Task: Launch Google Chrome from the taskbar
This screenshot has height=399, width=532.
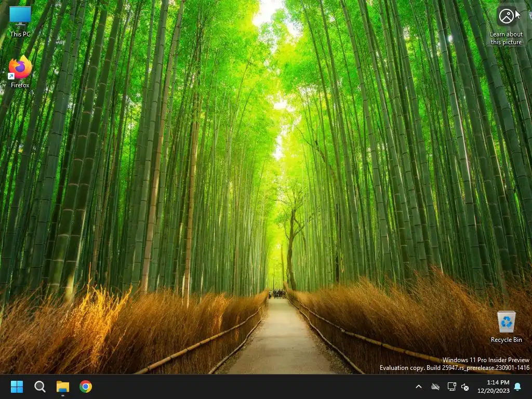Action: click(86, 387)
